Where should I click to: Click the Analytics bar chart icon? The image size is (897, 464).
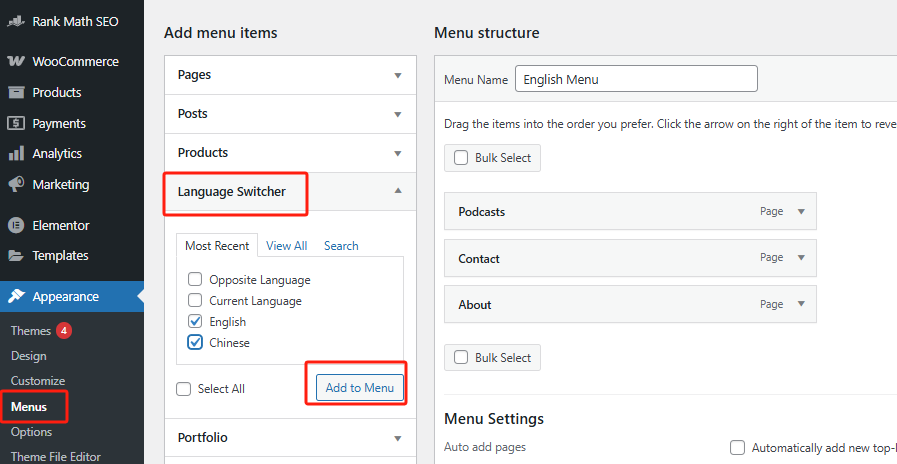(16, 154)
